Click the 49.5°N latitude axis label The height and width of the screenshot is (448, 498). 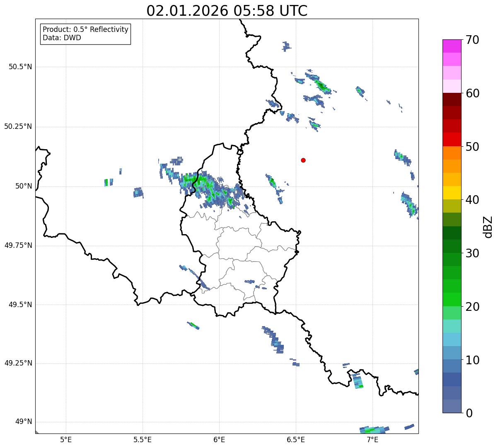(20, 305)
